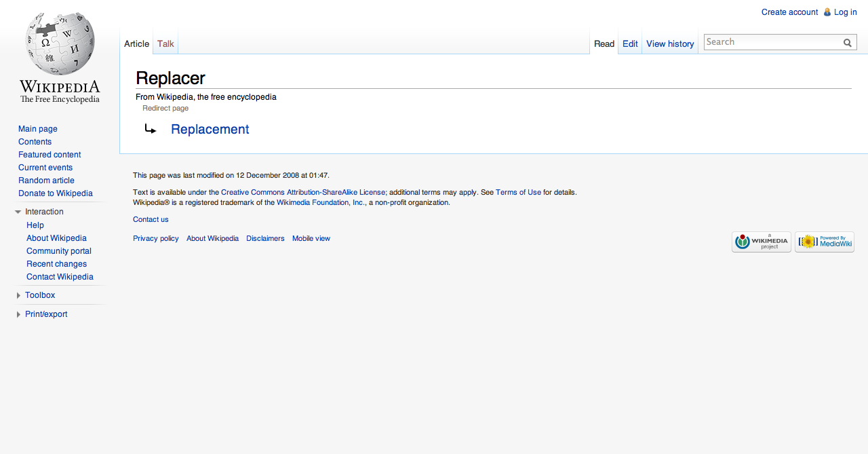The image size is (868, 454).
Task: Click the Log in link
Action: (x=846, y=12)
